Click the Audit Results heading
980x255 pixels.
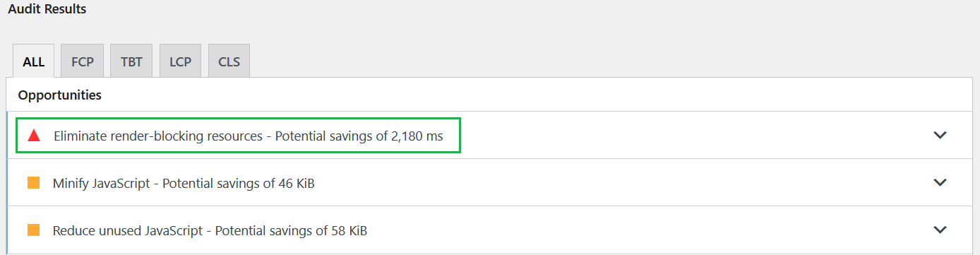pyautogui.click(x=47, y=10)
